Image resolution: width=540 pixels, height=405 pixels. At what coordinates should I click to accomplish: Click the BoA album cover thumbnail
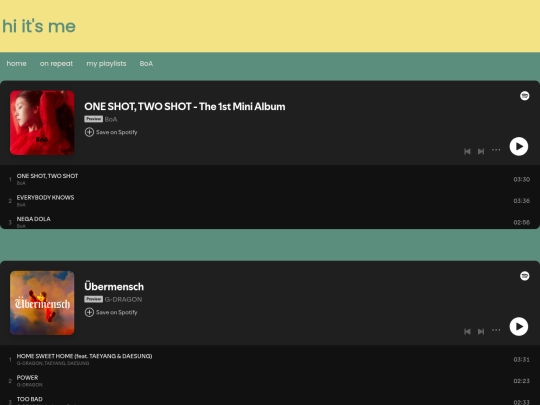(x=42, y=123)
